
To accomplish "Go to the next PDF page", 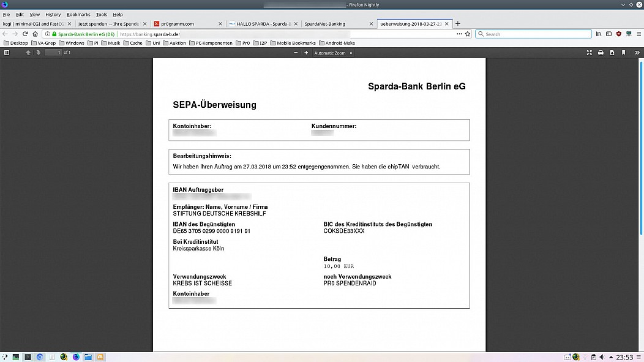I will point(38,53).
